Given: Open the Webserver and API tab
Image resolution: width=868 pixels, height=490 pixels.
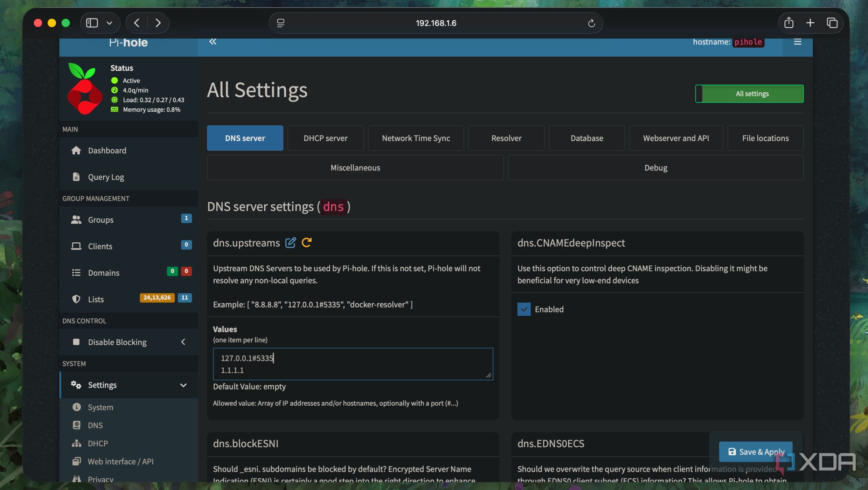Looking at the screenshot, I should [676, 138].
